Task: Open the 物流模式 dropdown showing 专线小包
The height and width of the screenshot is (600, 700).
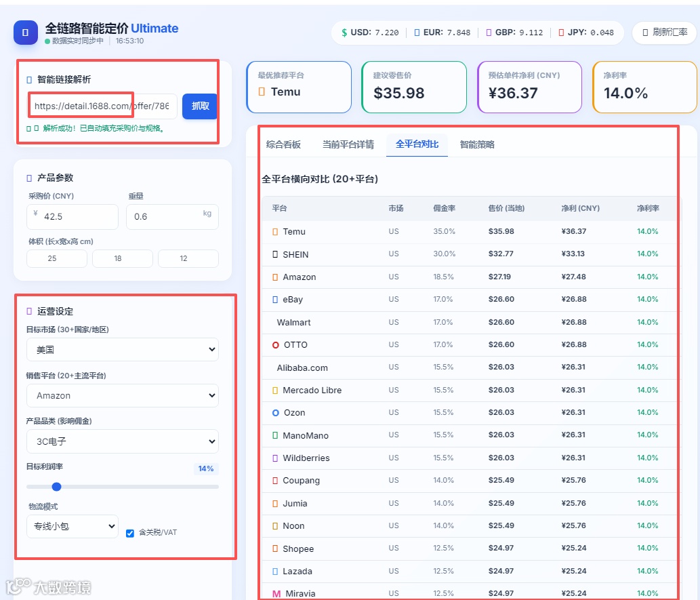Action: [x=73, y=526]
